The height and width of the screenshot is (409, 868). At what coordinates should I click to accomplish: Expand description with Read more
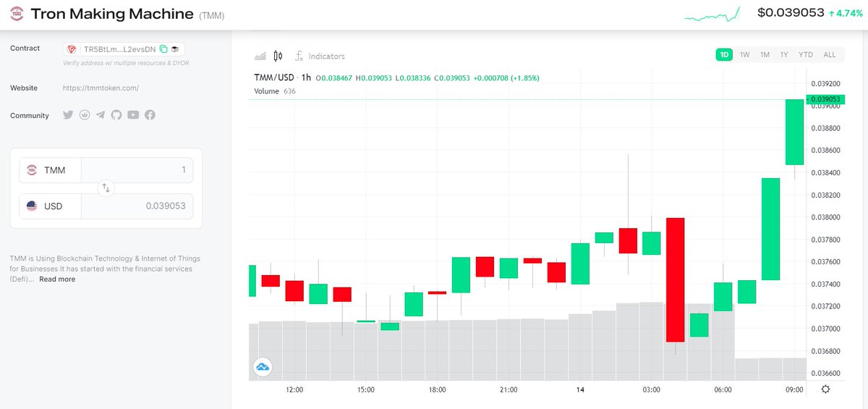pyautogui.click(x=57, y=279)
